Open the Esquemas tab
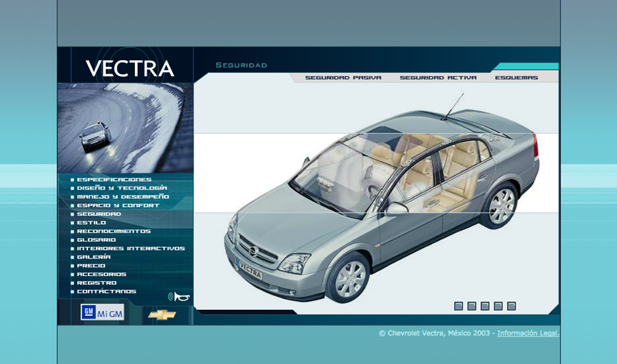The image size is (617, 364). pyautogui.click(x=516, y=78)
